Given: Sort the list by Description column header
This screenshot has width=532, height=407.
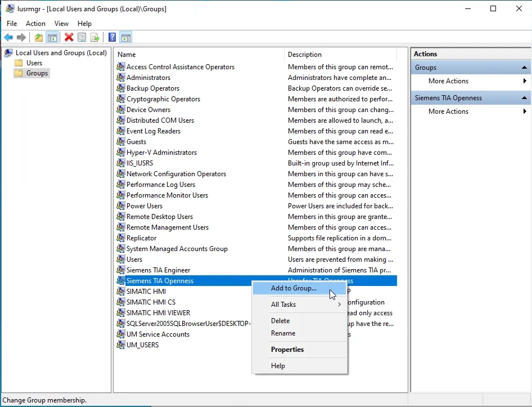Looking at the screenshot, I should 340,55.
